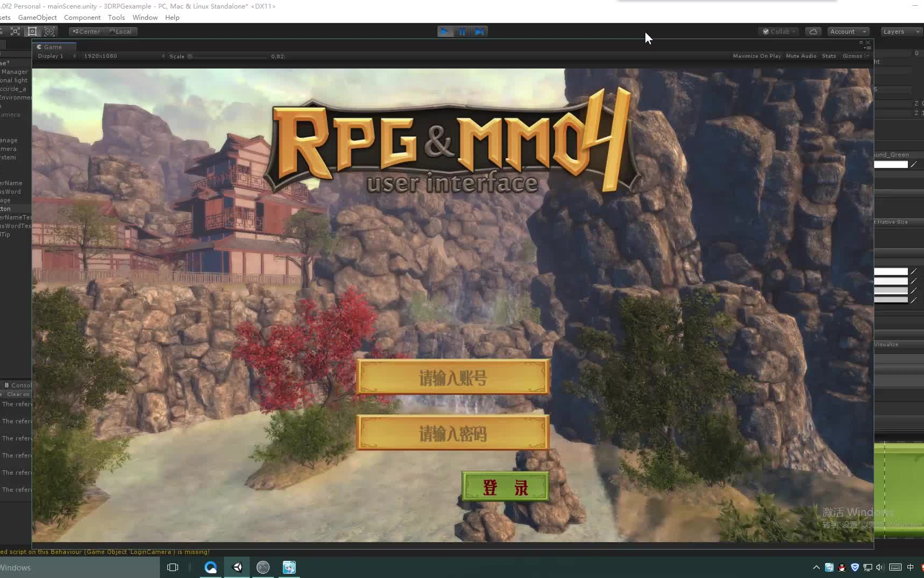Open the GameObject menu
Image resolution: width=924 pixels, height=578 pixels.
(37, 17)
